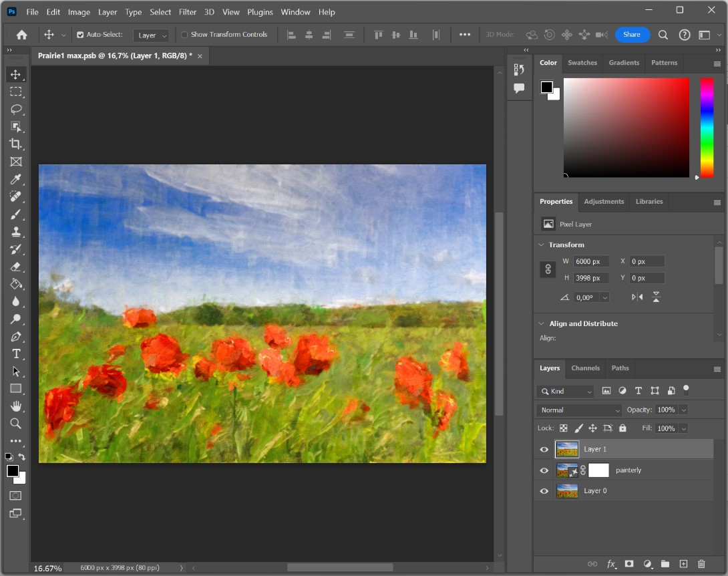Click the Share button

click(x=632, y=35)
